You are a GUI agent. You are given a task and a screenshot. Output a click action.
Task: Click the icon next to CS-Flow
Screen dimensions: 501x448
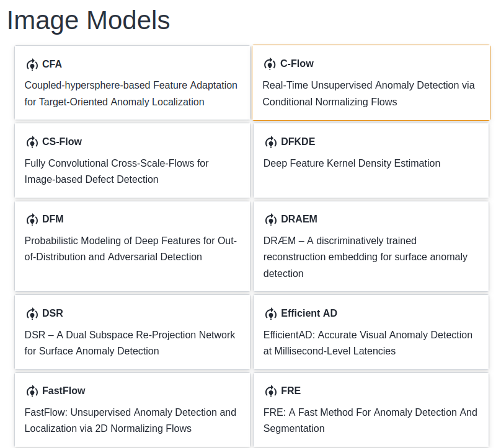tap(32, 142)
